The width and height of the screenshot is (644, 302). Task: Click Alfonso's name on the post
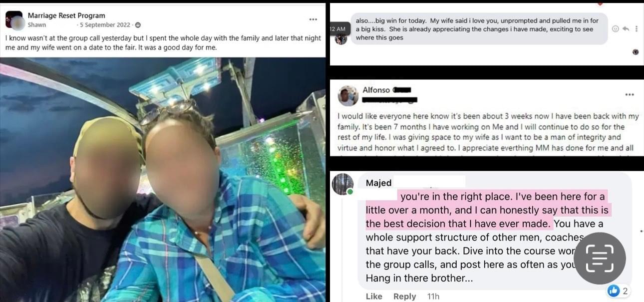(377, 90)
